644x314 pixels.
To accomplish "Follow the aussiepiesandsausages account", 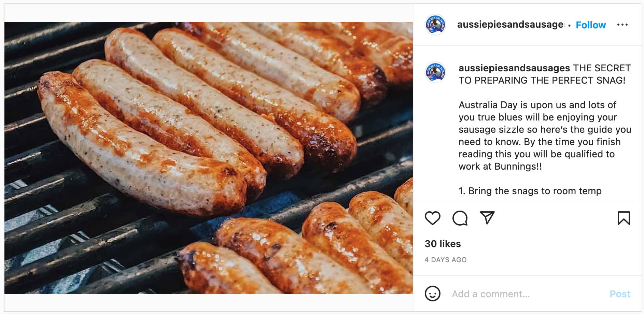I will [590, 25].
